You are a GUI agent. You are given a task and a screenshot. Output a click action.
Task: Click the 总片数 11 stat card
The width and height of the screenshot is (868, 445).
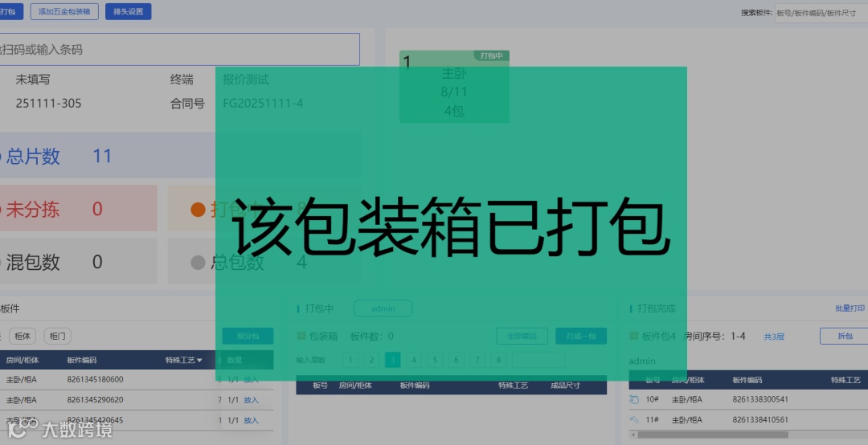tap(180, 156)
